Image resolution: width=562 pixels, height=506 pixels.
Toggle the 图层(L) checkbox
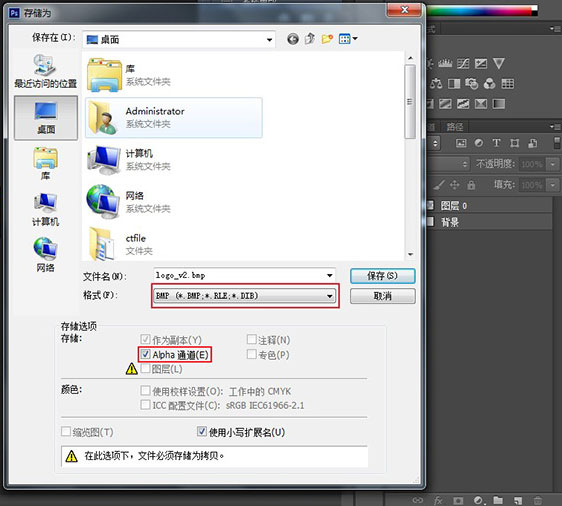click(145, 368)
